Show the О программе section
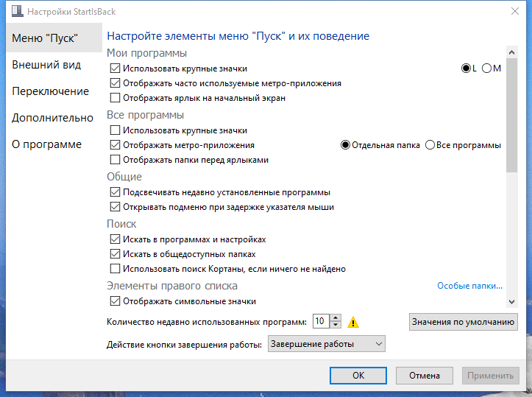Screen dimensions: 532x397 pos(46,144)
